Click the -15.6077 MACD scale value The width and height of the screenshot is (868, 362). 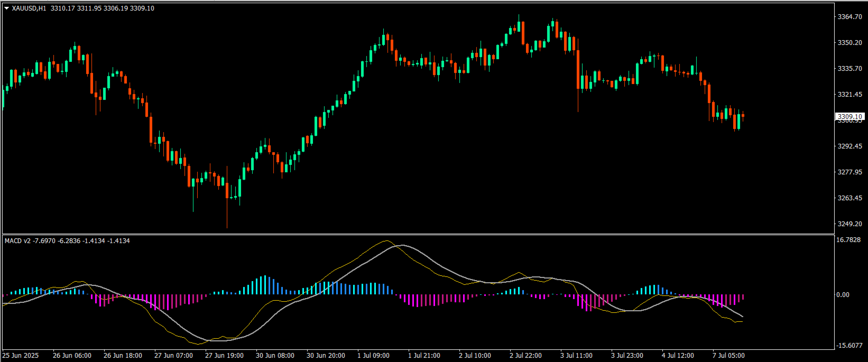[x=849, y=346]
